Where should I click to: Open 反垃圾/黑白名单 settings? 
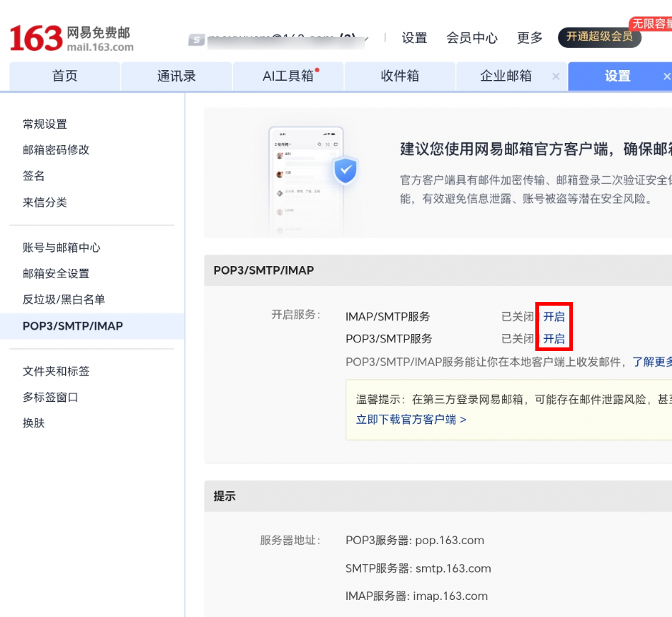tap(64, 300)
